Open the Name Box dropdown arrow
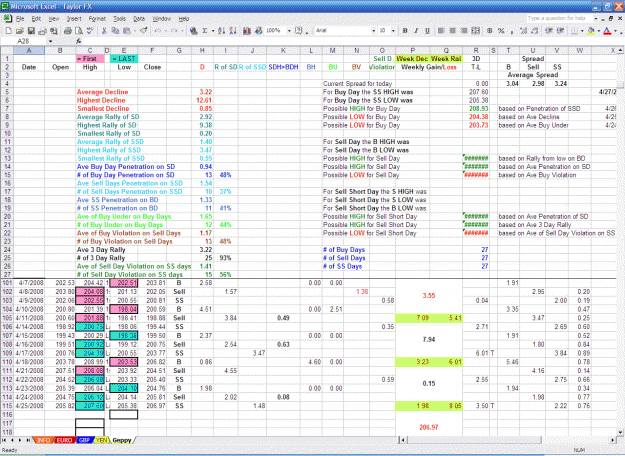Screen dimensions: 625x456 coord(50,41)
